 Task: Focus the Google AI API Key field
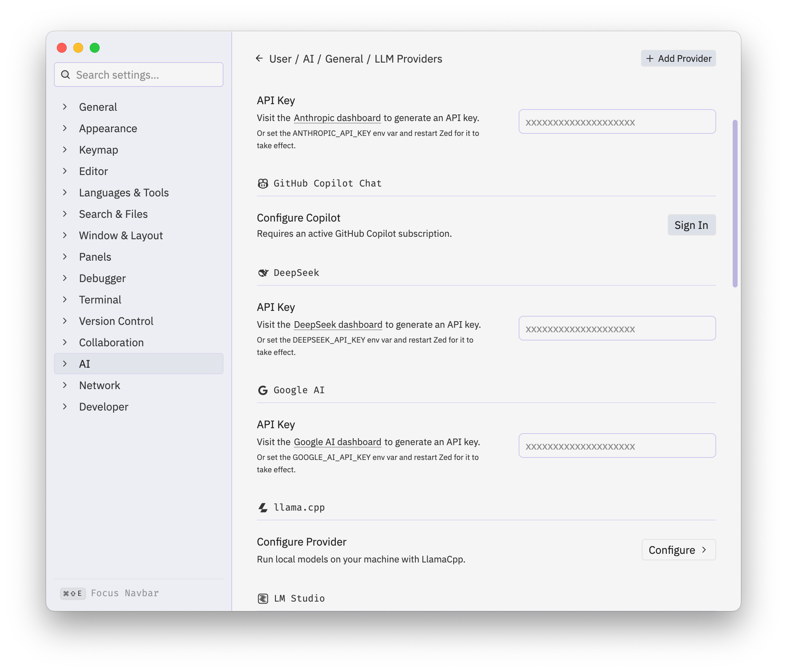coord(617,446)
